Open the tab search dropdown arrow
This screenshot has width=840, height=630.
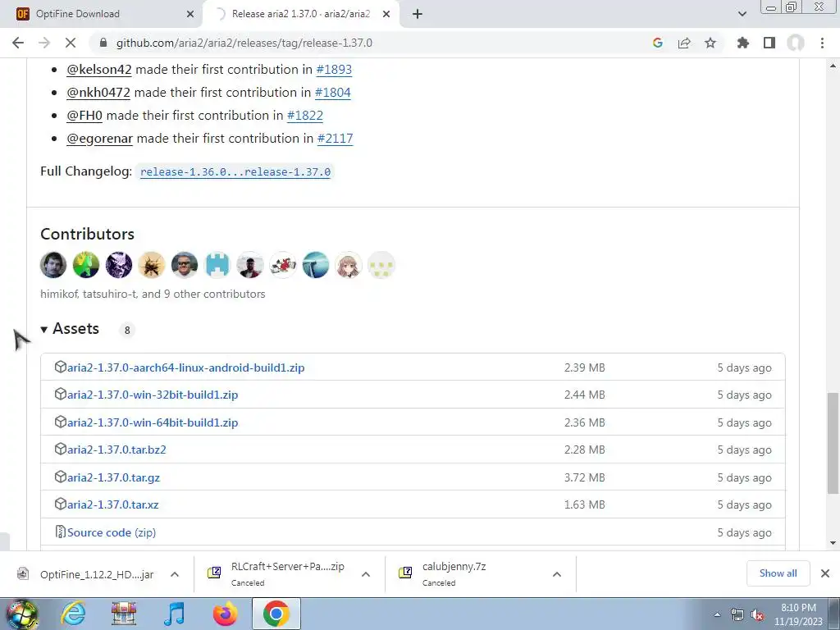point(742,14)
